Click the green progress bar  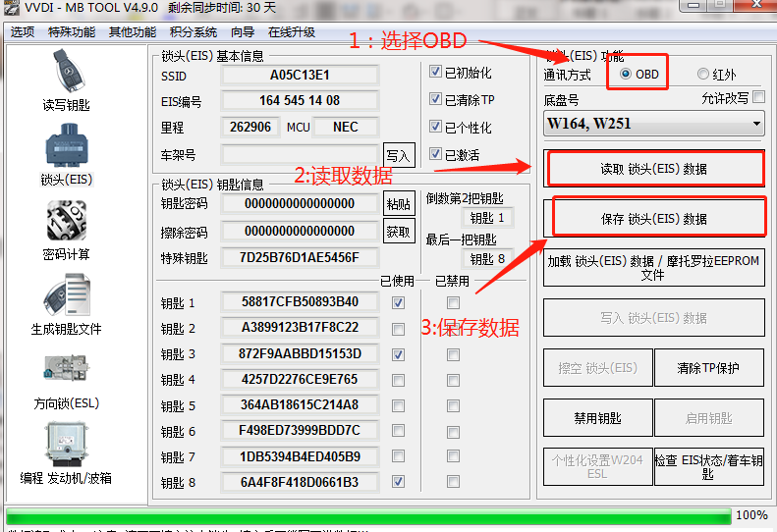(x=367, y=515)
